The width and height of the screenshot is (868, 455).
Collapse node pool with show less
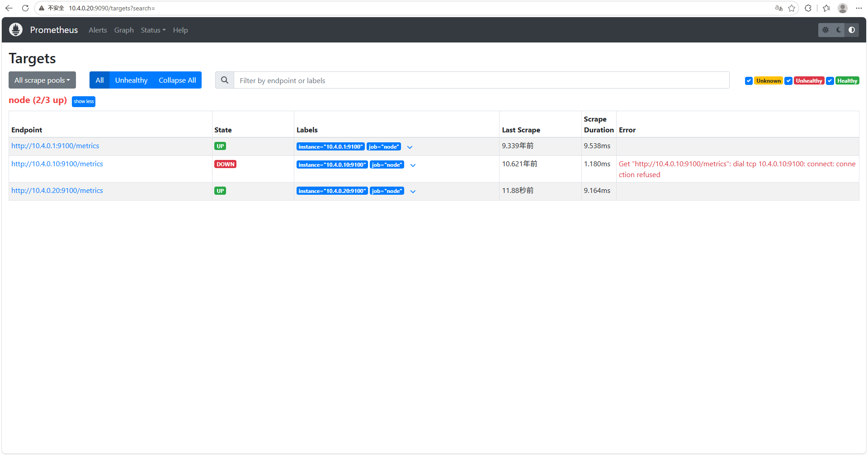click(84, 101)
